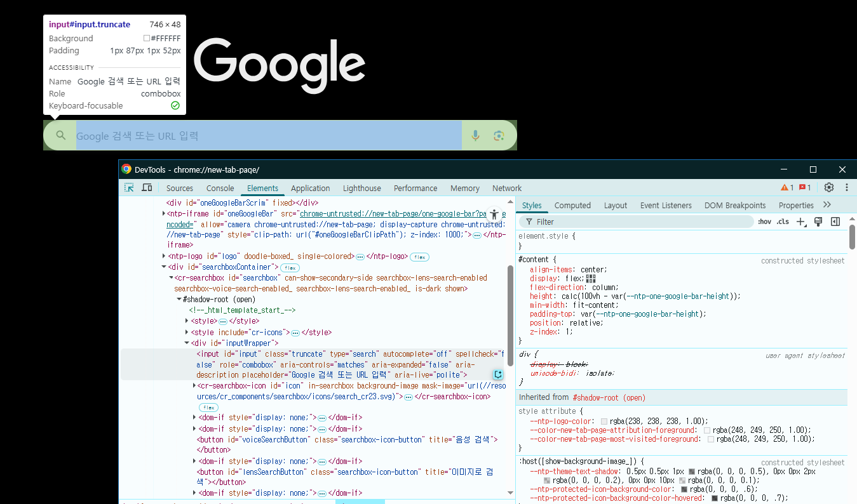Open swatch for attribution-foreground color variable

pos(707,430)
